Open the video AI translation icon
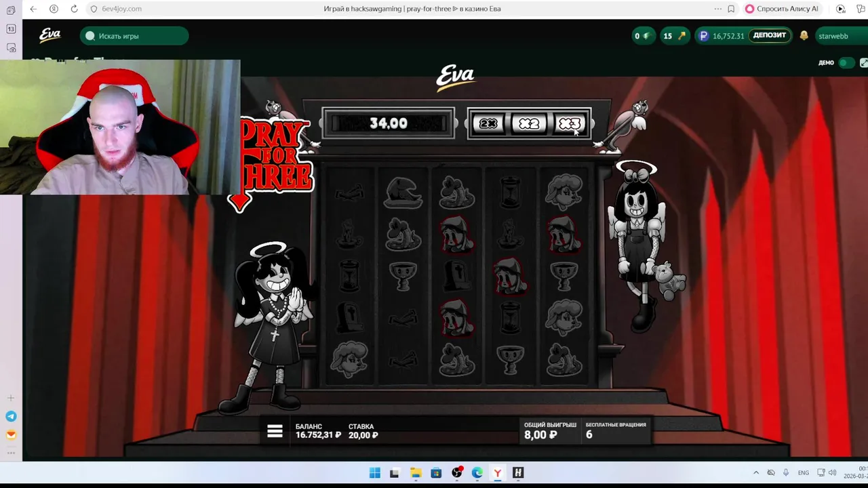 (840, 9)
